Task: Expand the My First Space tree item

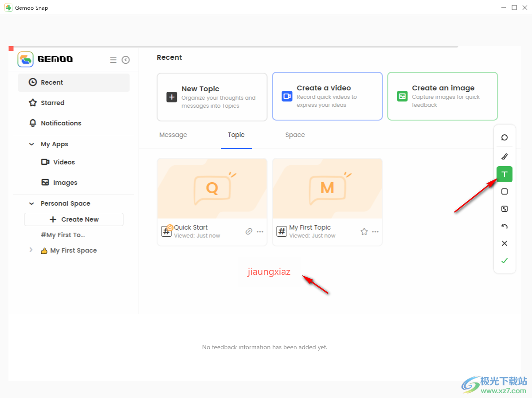Action: tap(31, 250)
